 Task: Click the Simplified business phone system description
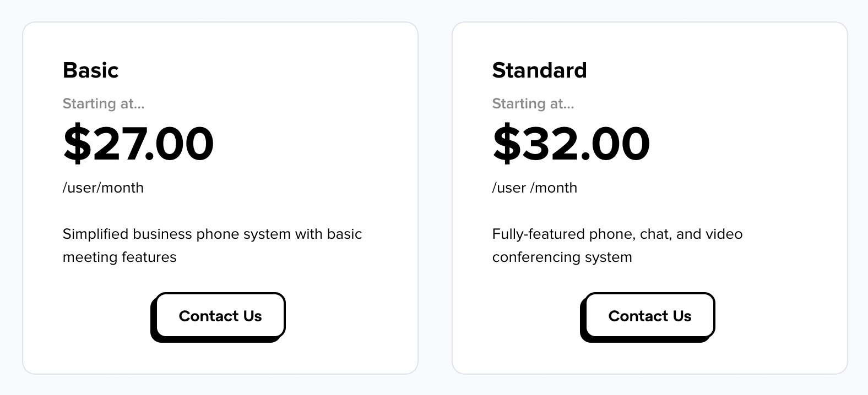click(212, 245)
